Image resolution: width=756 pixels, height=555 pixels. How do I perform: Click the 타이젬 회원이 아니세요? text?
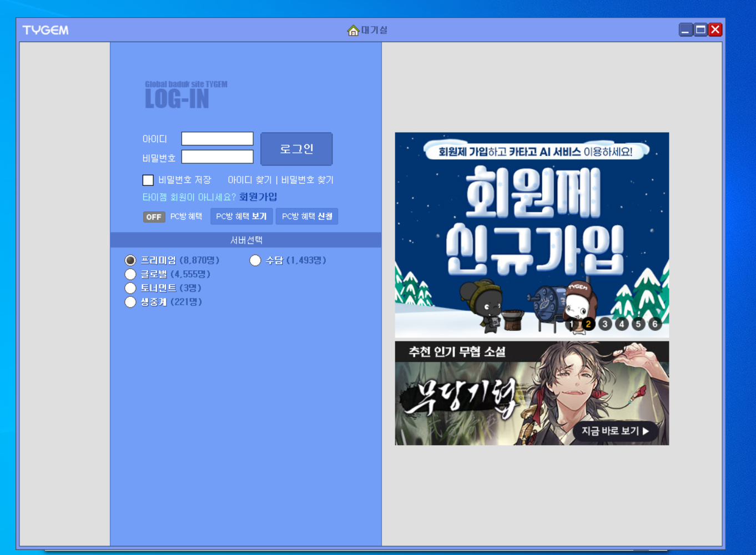click(x=189, y=197)
